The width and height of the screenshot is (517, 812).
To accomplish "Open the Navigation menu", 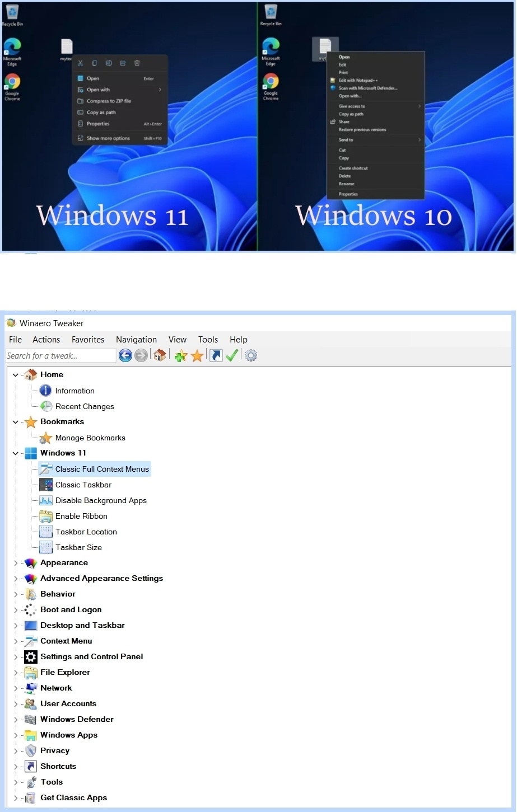I will (x=136, y=339).
